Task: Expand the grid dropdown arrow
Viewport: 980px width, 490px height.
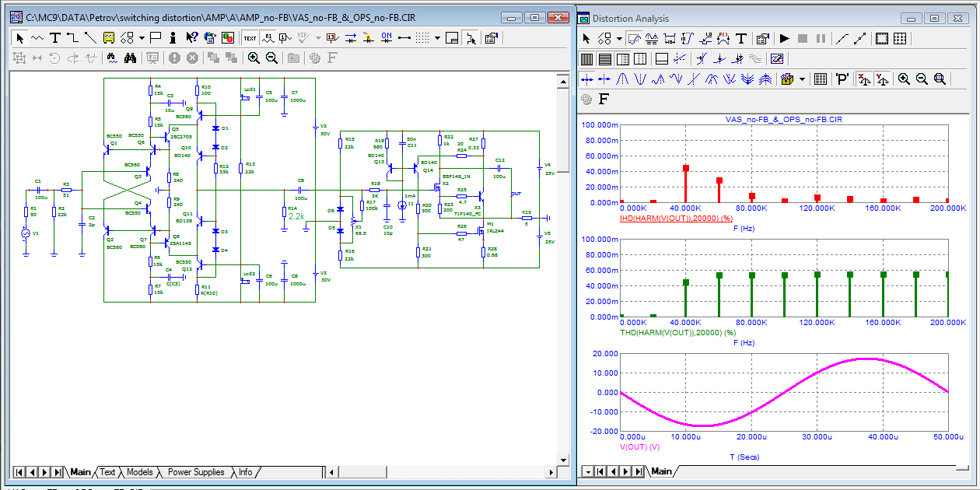Action: [437, 37]
